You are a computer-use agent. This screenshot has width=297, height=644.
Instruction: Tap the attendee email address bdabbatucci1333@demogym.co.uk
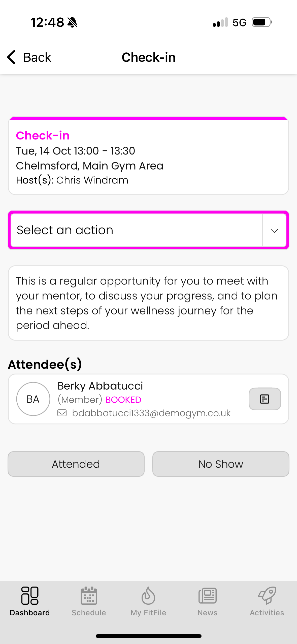point(151,413)
